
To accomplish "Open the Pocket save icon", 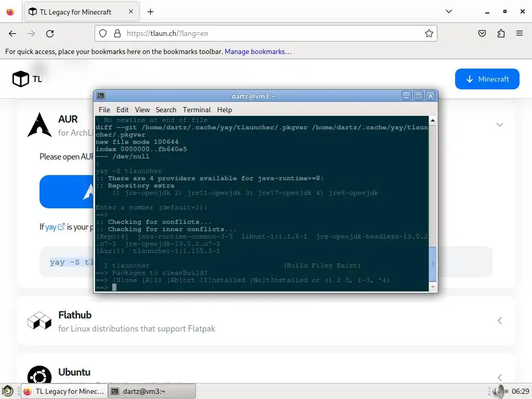I will [482, 33].
